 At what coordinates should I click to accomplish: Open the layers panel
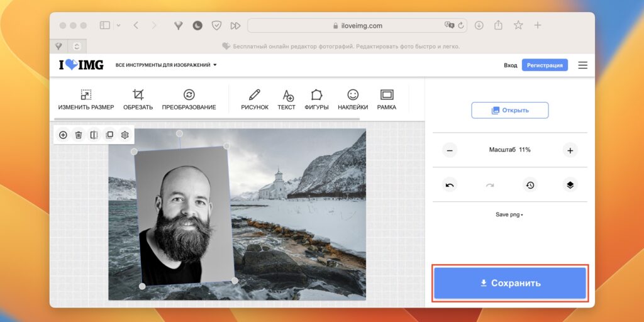[570, 186]
